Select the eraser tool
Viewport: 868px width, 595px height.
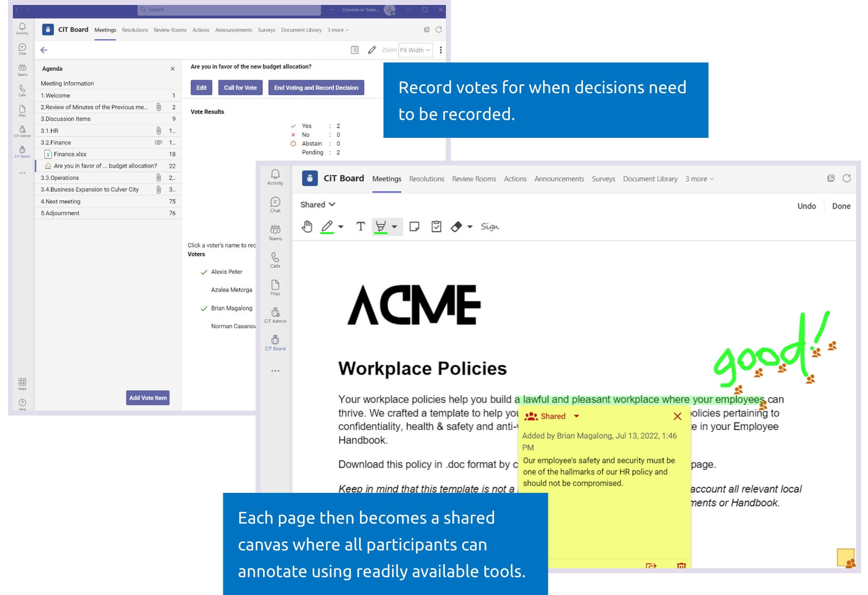[x=456, y=227]
